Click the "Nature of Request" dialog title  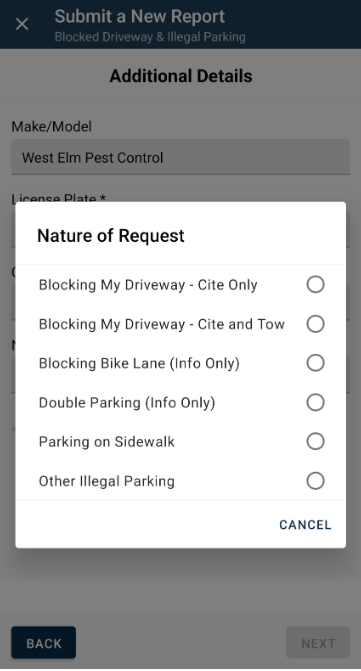click(x=111, y=236)
